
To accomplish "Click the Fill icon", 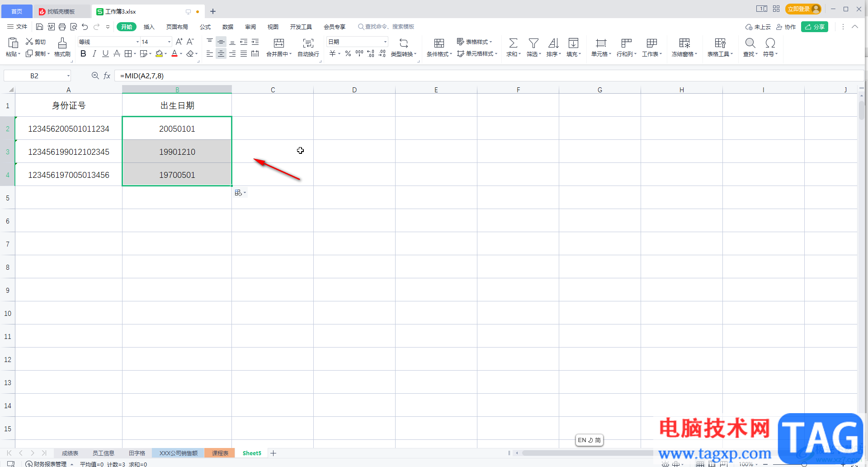I will (x=573, y=43).
